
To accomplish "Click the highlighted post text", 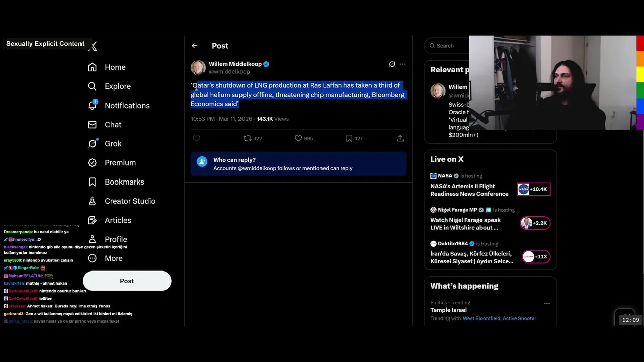I will [x=297, y=95].
